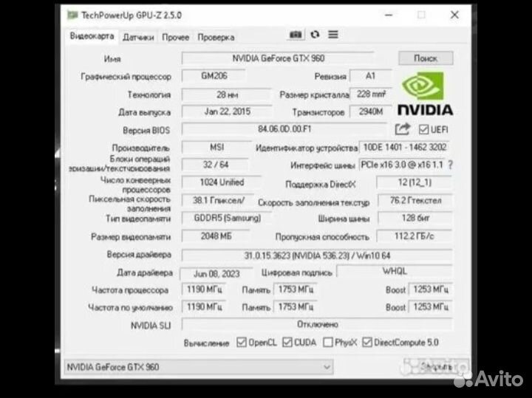Click the 228 mm² die size value

tap(370, 94)
